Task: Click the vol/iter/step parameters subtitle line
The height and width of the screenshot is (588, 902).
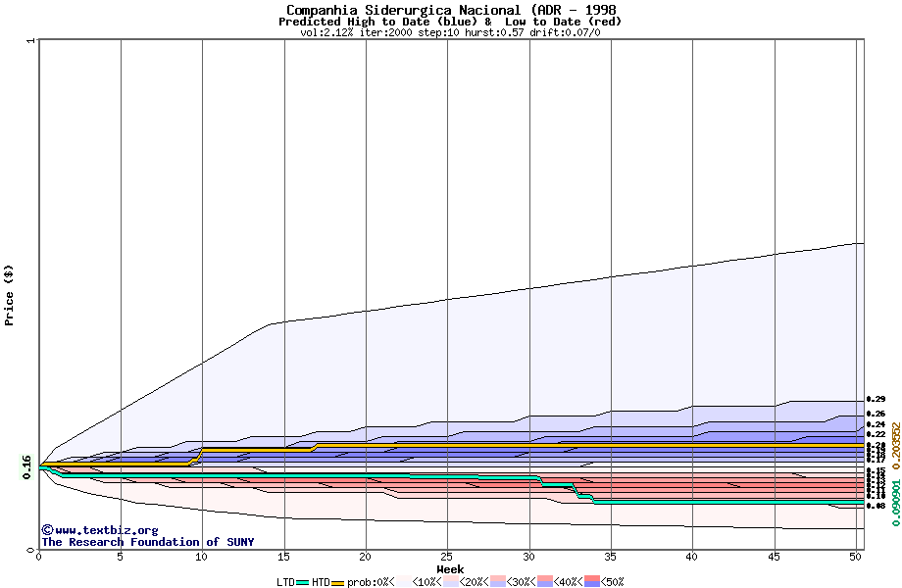Action: tap(450, 32)
